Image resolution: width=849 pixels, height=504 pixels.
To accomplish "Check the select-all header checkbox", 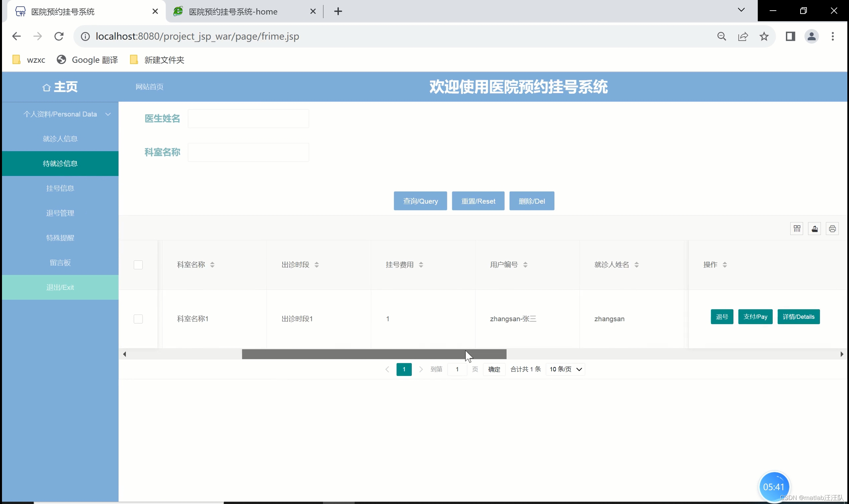I will pyautogui.click(x=138, y=264).
